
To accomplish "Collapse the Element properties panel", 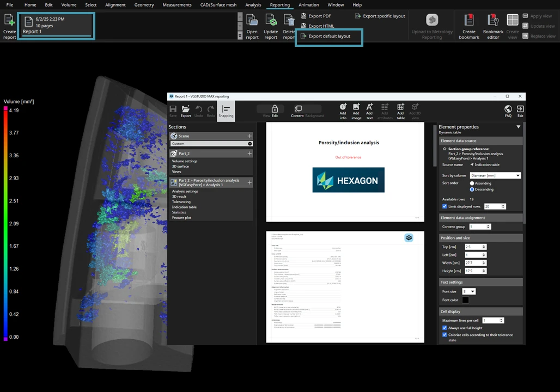I will coord(518,127).
